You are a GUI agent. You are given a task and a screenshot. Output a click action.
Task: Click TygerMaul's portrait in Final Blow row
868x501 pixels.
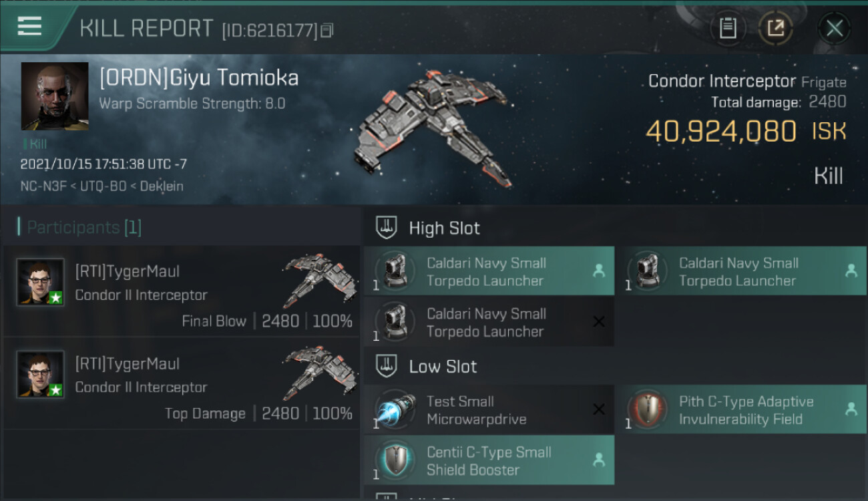click(x=41, y=283)
